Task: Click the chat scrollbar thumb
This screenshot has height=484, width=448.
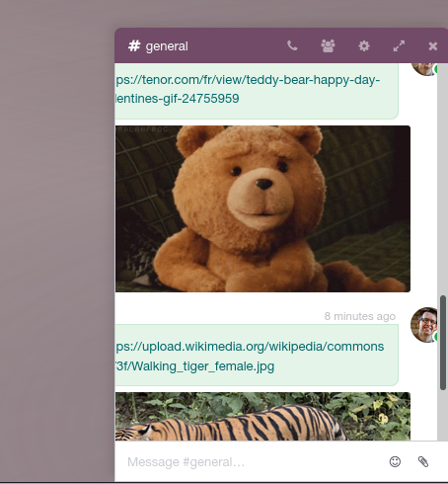Action: click(x=443, y=343)
